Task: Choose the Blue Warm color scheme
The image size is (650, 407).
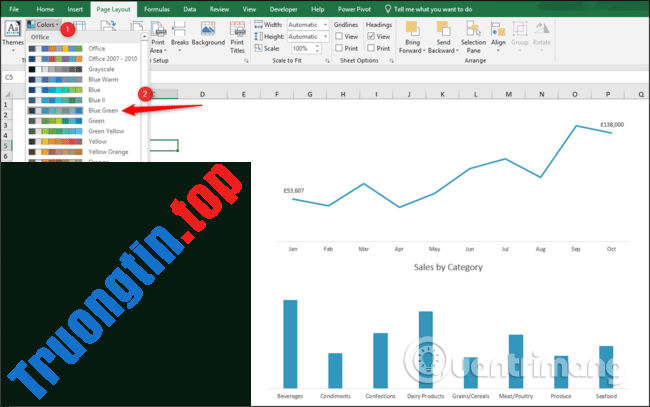Action: [x=83, y=80]
